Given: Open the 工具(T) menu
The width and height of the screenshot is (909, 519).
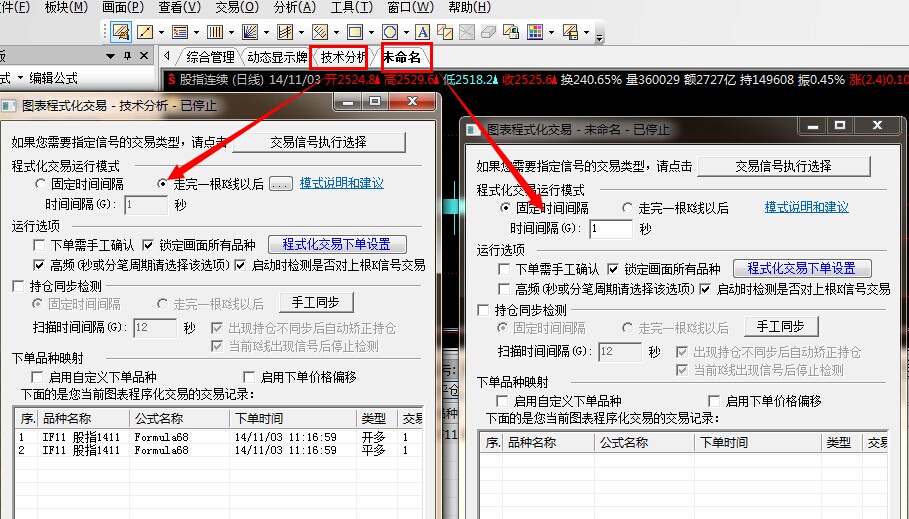Looking at the screenshot, I should 351,8.
